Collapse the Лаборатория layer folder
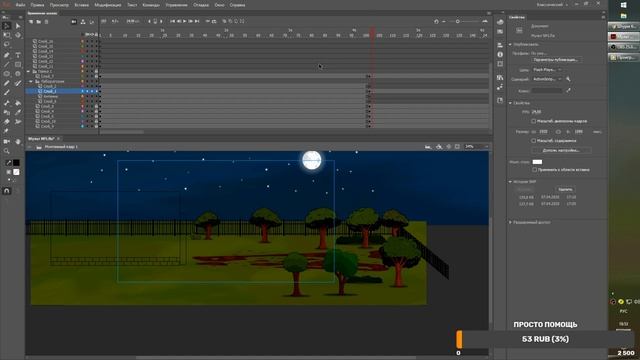640x360 pixels. [31, 81]
